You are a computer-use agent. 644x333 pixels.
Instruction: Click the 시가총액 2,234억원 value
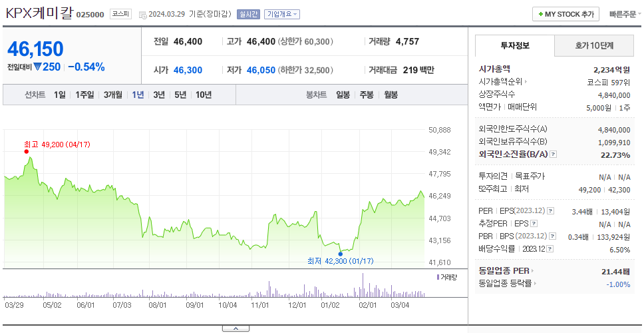pyautogui.click(x=611, y=69)
